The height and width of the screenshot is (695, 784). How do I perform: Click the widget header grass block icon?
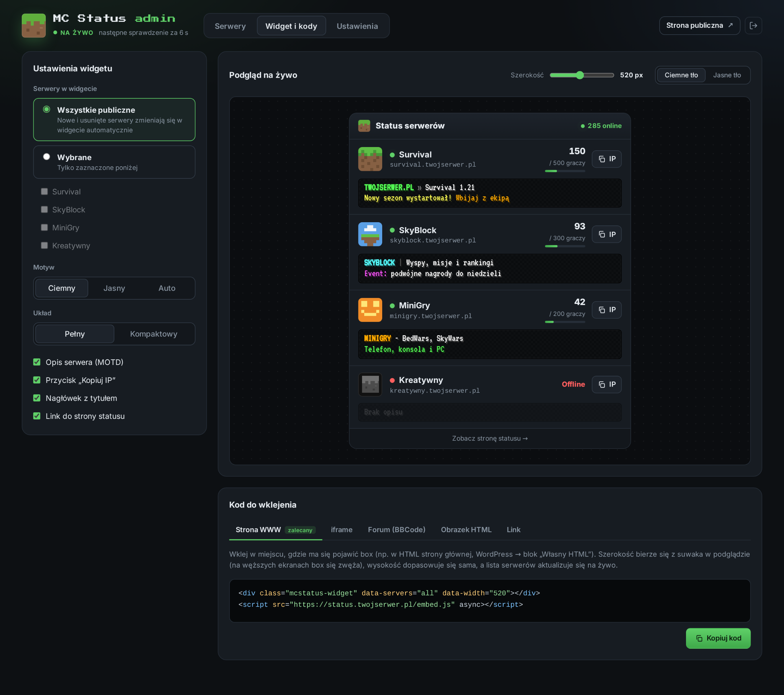point(364,126)
